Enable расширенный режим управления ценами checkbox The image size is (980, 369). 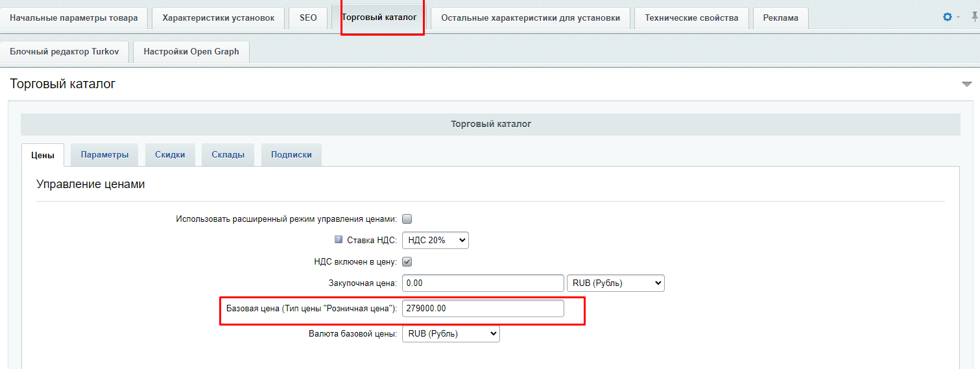(407, 219)
